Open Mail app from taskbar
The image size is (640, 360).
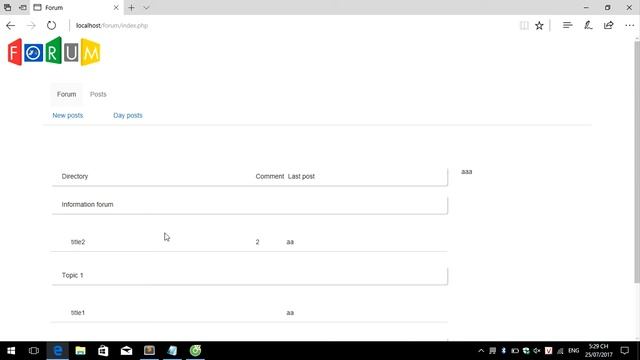coord(127,351)
